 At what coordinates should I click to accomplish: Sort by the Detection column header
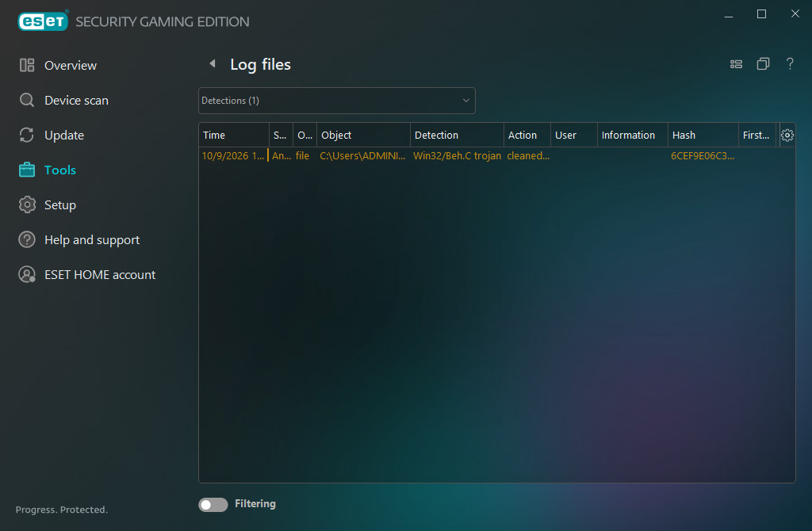coord(457,135)
